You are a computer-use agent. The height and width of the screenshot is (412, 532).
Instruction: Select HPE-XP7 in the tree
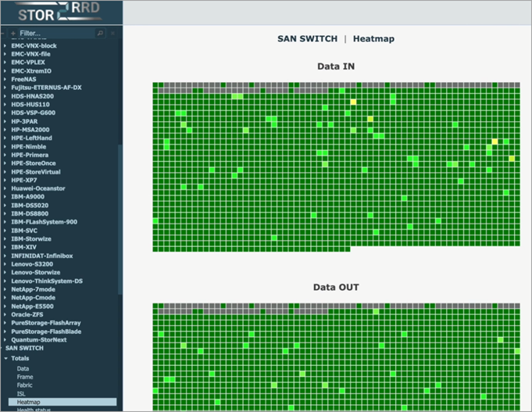pyautogui.click(x=23, y=180)
